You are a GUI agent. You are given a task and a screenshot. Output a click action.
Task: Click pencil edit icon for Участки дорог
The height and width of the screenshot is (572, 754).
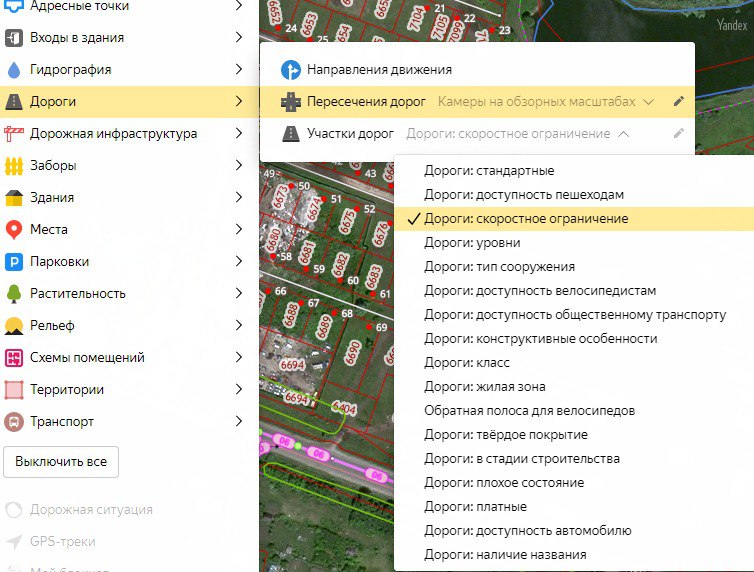tap(679, 134)
